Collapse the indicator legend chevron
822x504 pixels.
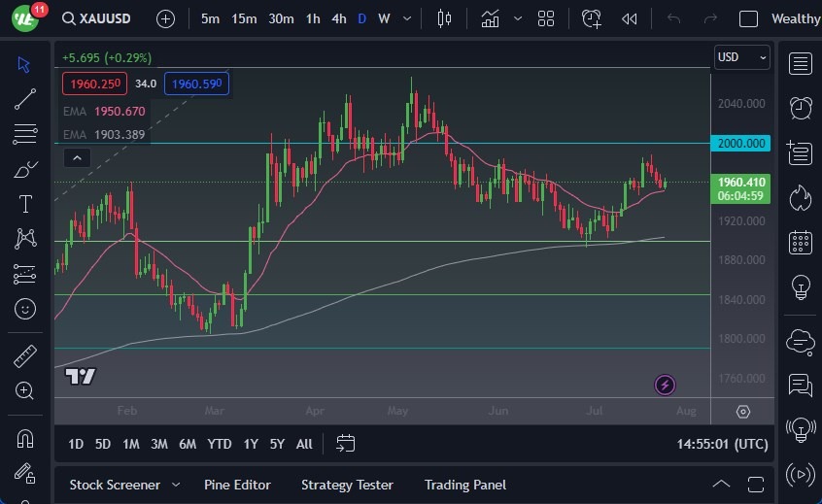click(x=77, y=158)
